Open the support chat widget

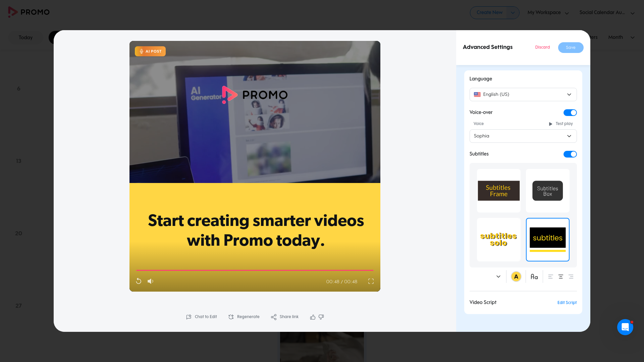coord(625,327)
